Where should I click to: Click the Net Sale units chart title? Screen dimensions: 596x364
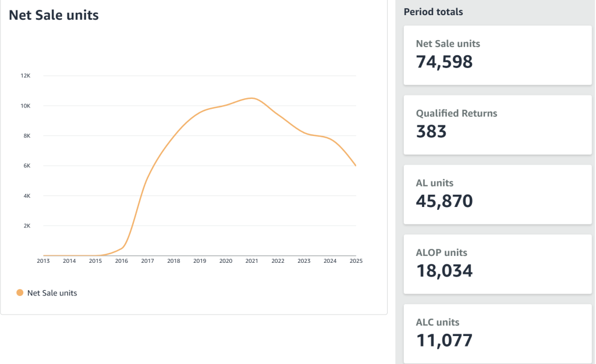[x=54, y=16]
